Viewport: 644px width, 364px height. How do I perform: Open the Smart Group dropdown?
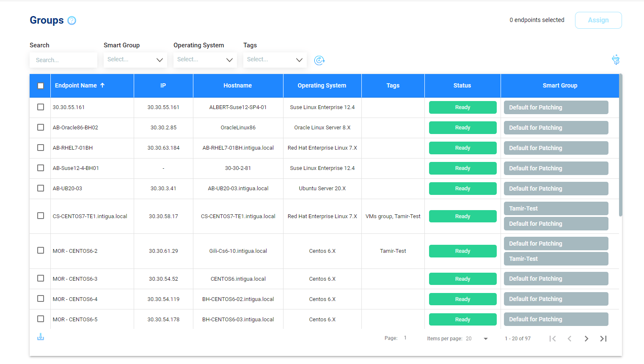tap(135, 60)
